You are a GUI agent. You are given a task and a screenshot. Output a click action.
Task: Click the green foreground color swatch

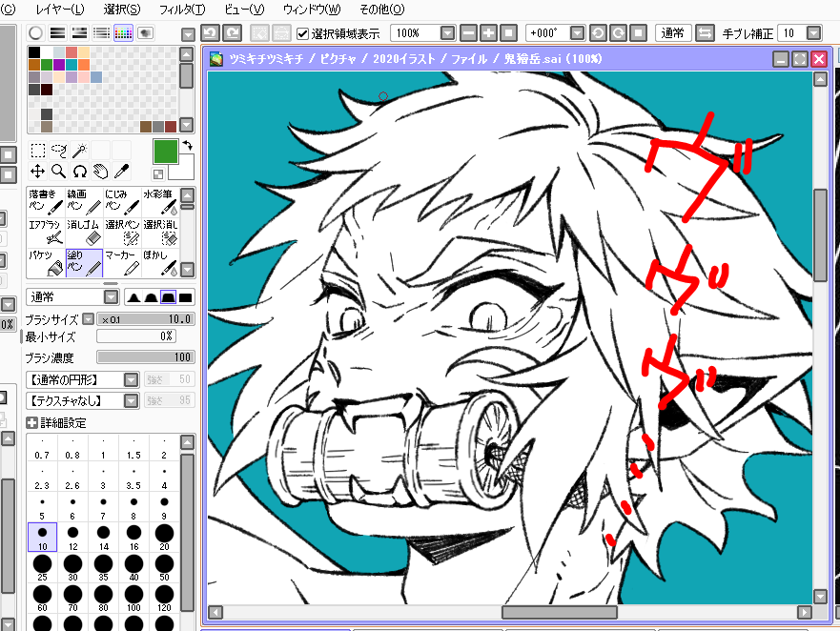tap(166, 151)
